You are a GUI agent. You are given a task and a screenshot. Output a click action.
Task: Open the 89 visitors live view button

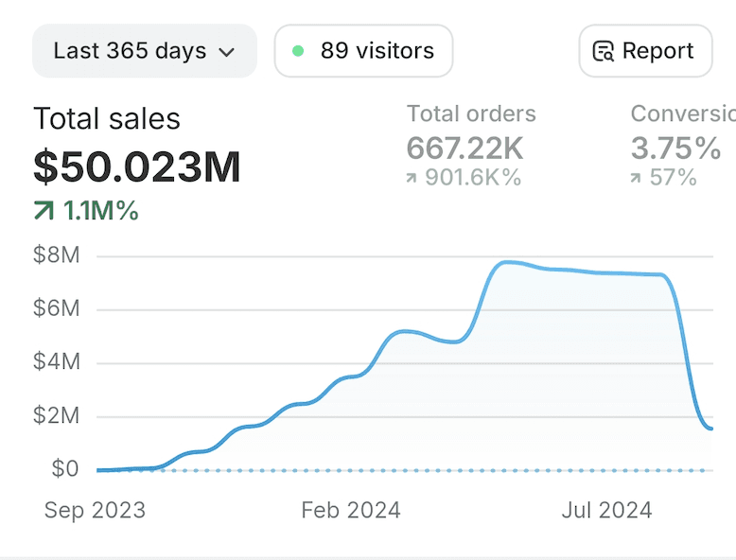(x=364, y=51)
